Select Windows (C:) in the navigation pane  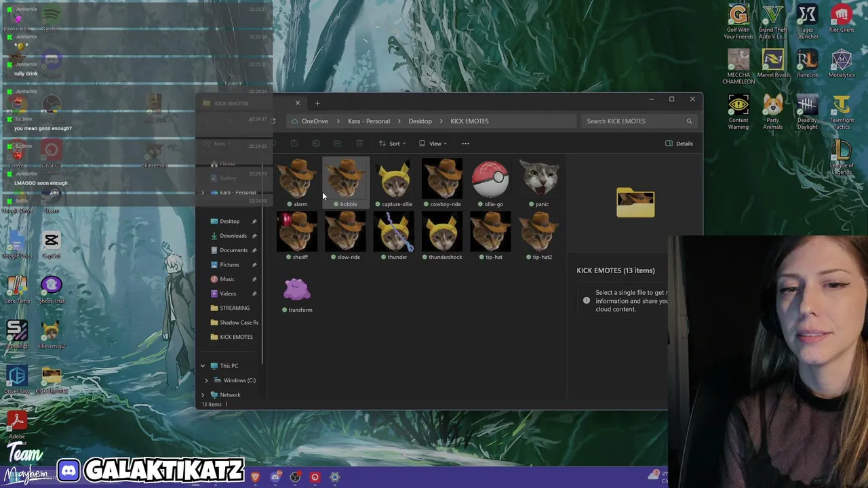pos(235,380)
